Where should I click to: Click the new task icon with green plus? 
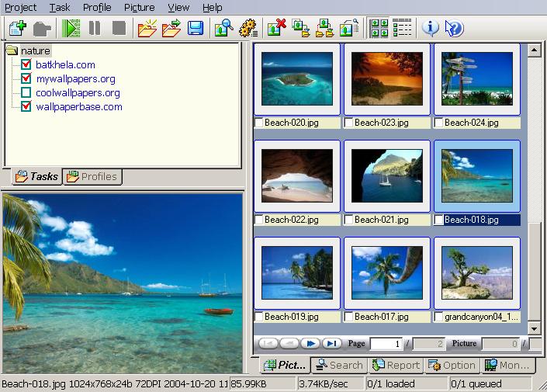tap(17, 29)
